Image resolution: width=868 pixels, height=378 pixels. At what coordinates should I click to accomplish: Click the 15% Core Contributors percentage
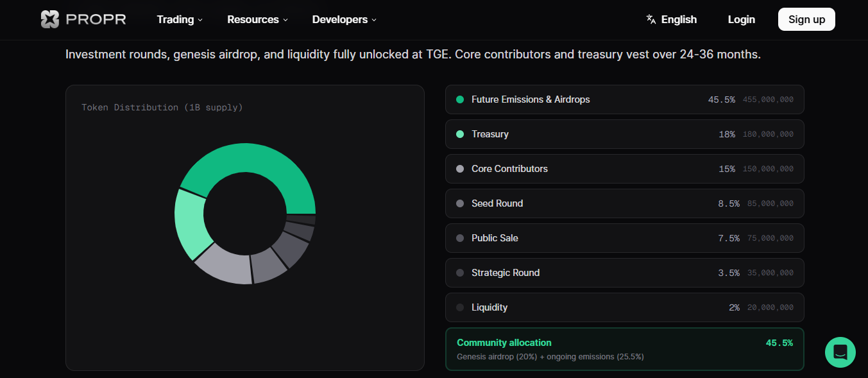[727, 169]
